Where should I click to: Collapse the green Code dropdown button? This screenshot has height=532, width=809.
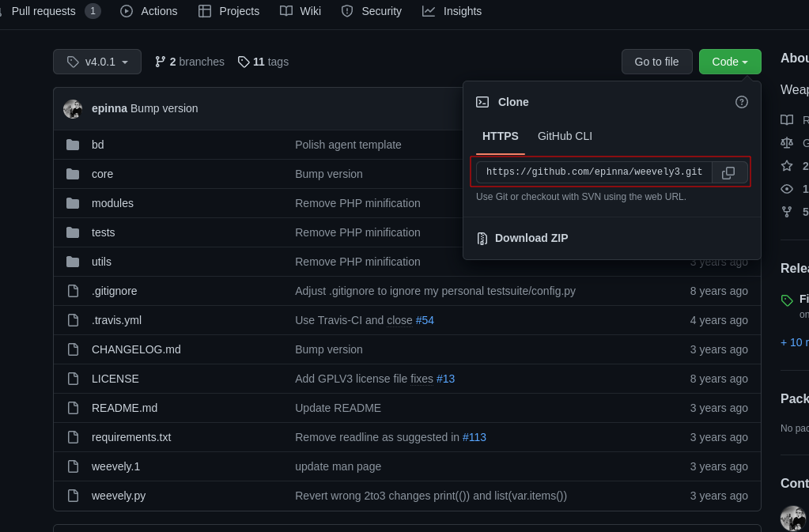(x=729, y=62)
